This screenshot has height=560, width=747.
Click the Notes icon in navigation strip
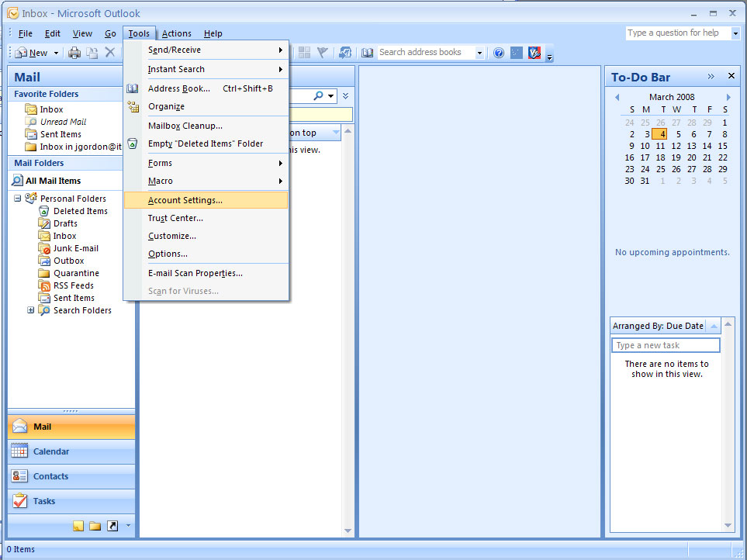point(78,526)
